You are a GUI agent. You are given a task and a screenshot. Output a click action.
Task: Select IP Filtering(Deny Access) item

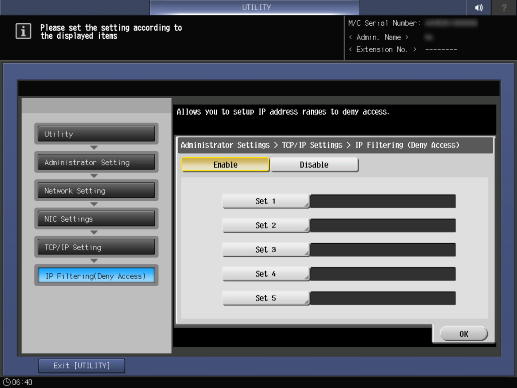pos(96,276)
